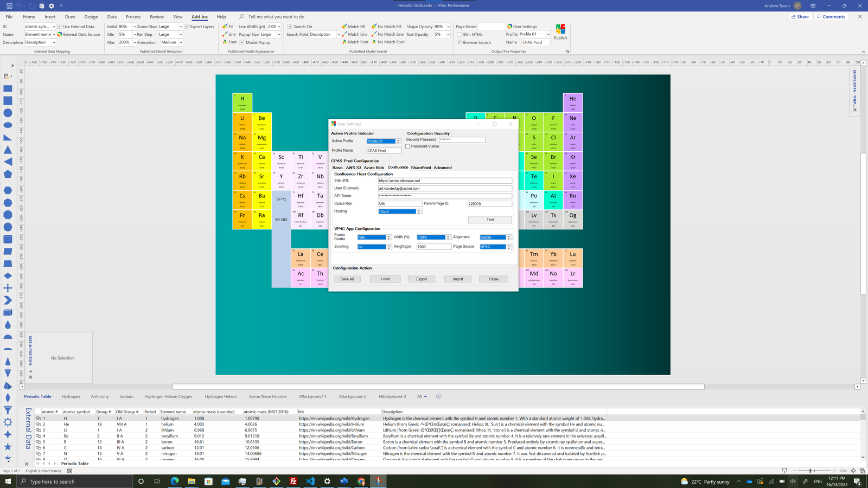Click the link icon on data row 1
This screenshot has width=868, height=488.
click(x=39, y=419)
